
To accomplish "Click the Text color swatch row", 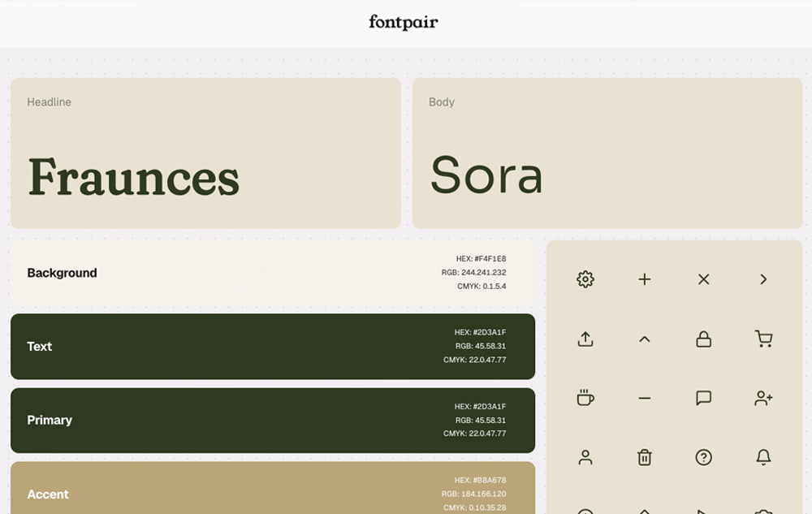I will point(273,346).
